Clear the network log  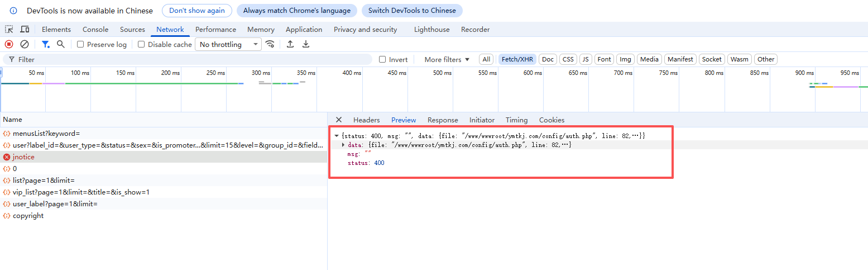tap(25, 44)
